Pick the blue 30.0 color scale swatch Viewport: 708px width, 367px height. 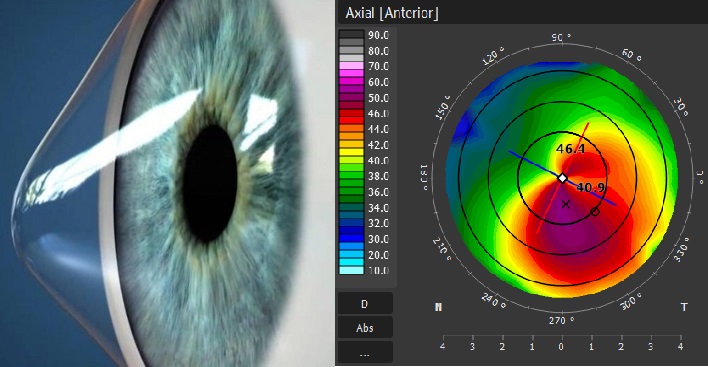(351, 239)
